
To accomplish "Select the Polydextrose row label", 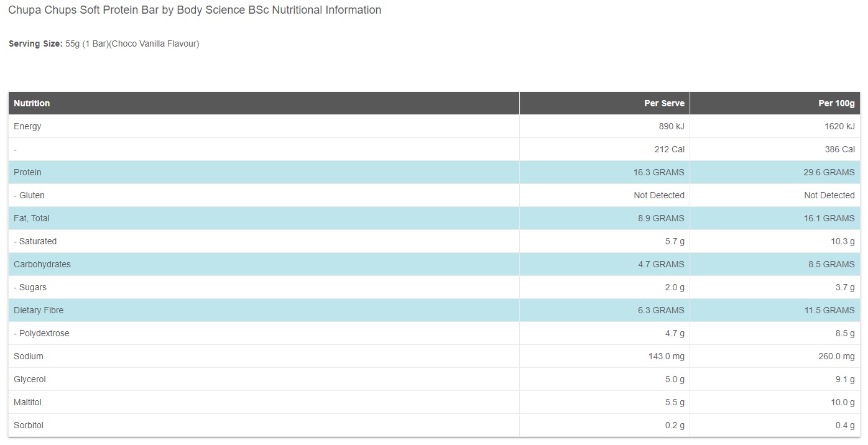I will [x=42, y=333].
